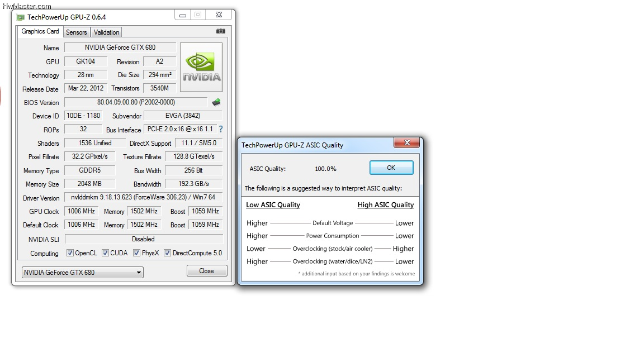644x362 pixels.
Task: Click the Technology field showing 28 nm
Action: tap(86, 75)
